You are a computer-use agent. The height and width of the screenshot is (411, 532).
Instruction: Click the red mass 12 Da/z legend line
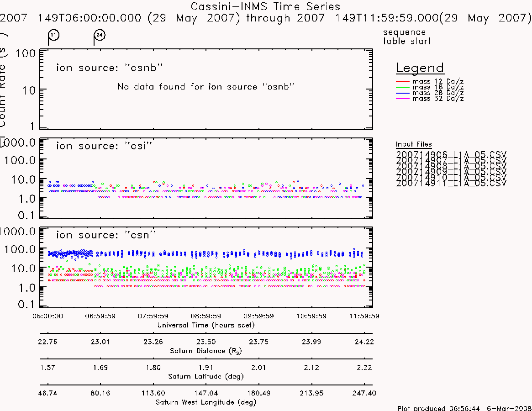(x=403, y=82)
